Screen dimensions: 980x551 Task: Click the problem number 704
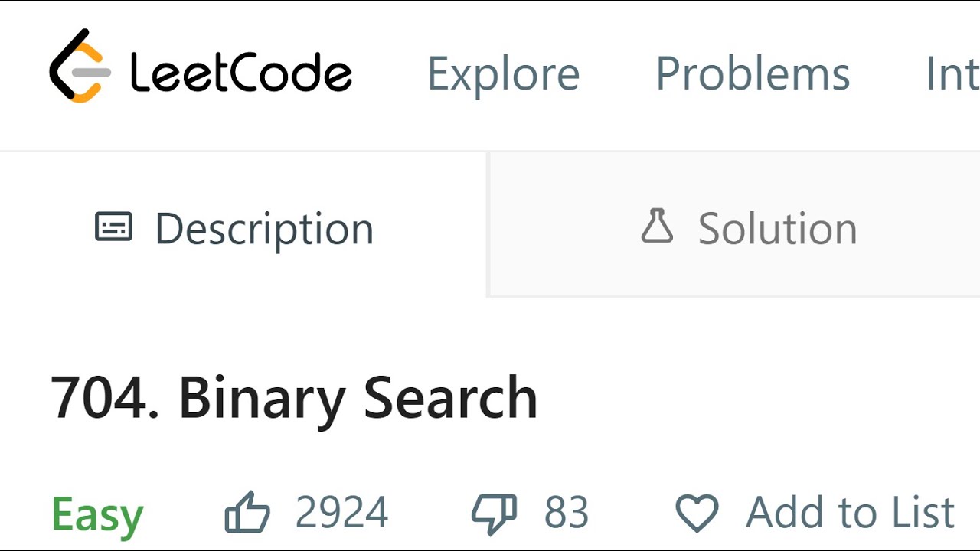pyautogui.click(x=100, y=398)
